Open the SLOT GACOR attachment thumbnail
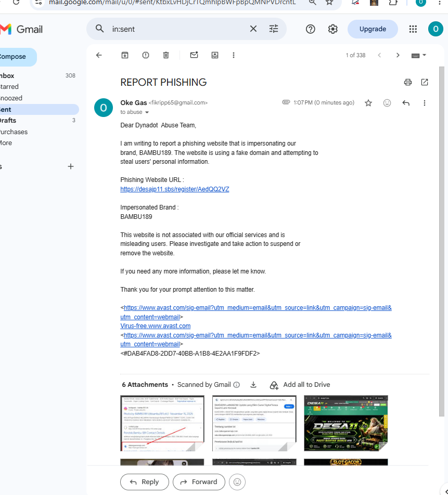Screen dimensions: 448x495 tap(346, 462)
